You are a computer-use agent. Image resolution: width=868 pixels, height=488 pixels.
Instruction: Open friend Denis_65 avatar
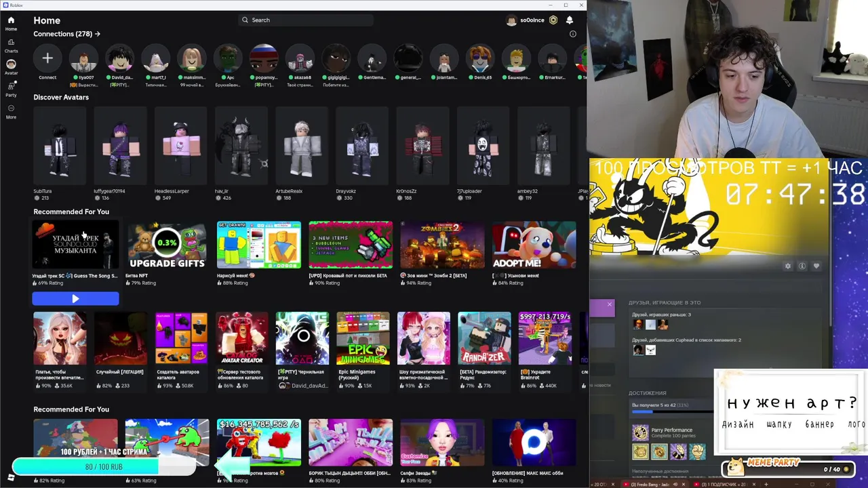pos(480,59)
